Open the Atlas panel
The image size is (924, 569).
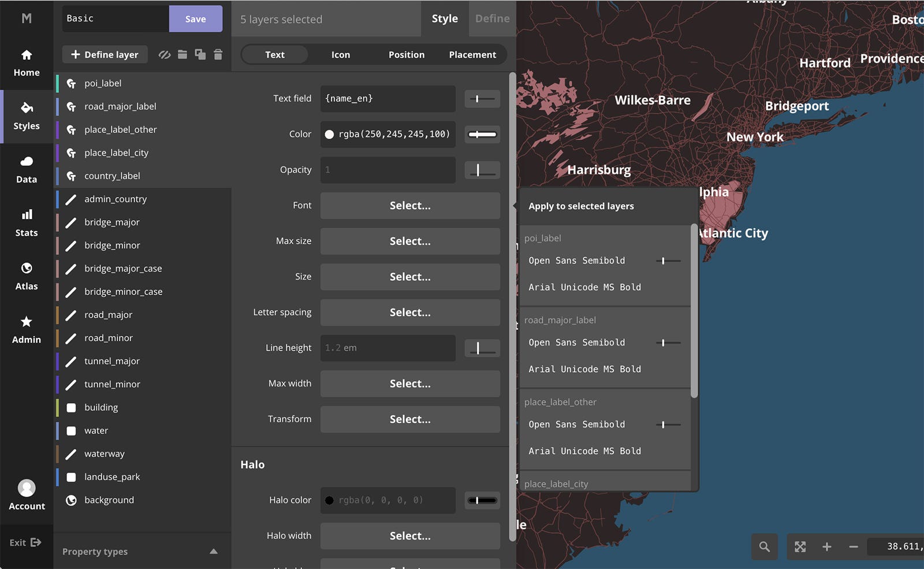click(x=26, y=276)
